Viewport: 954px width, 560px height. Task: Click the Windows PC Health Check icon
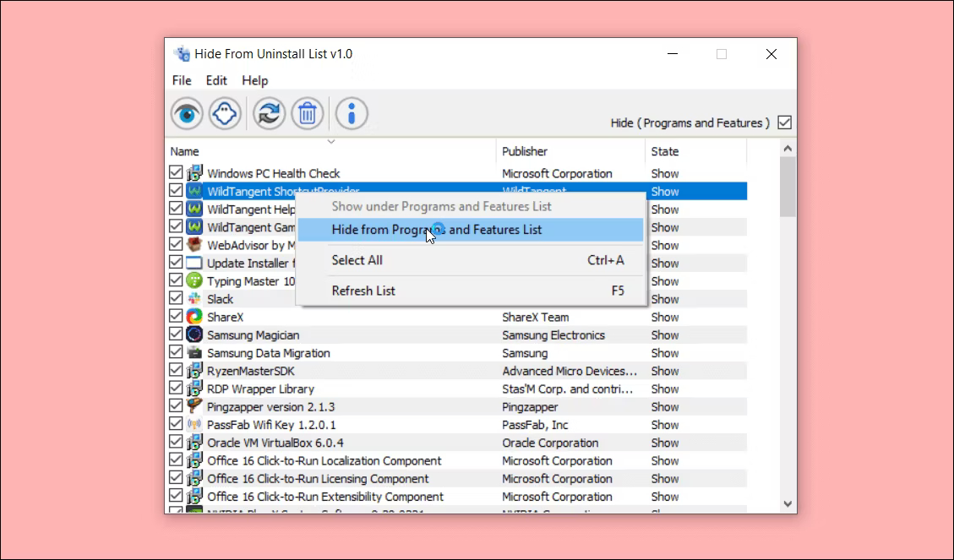(x=194, y=173)
